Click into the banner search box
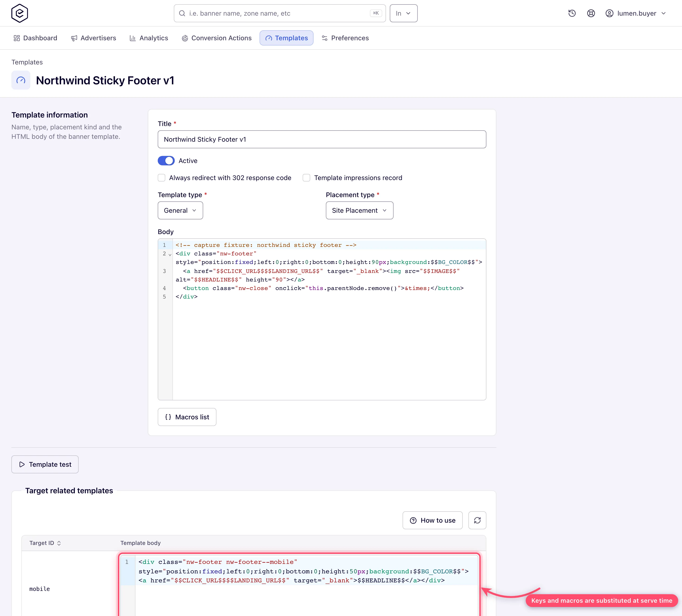Screen dimensions: 682x616 click(279, 13)
